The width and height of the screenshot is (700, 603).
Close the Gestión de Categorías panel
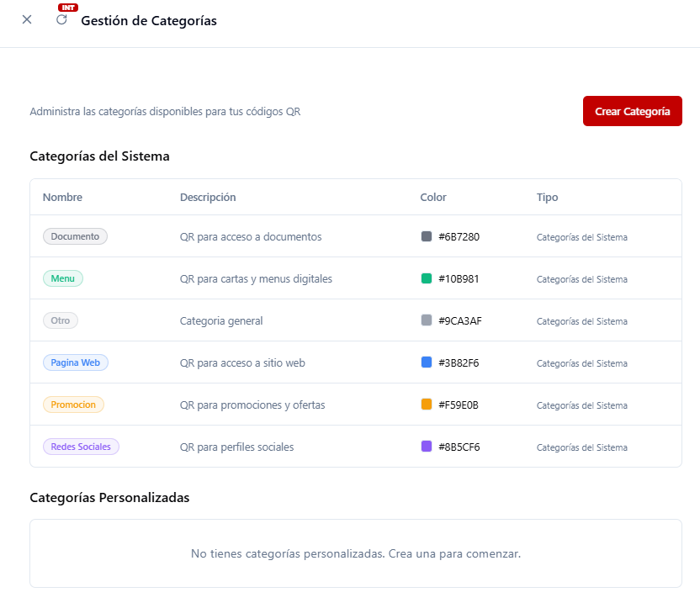27,20
